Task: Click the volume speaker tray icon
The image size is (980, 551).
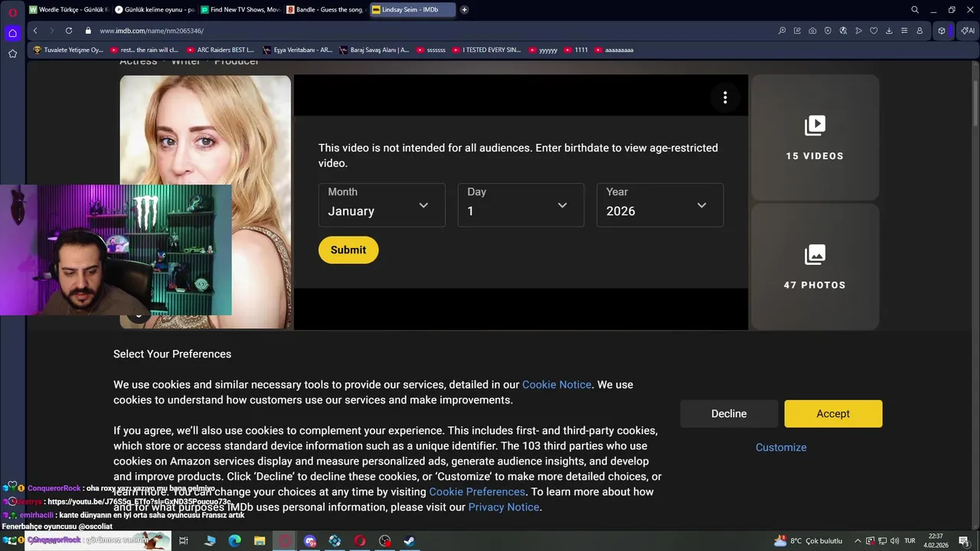Action: pyautogui.click(x=895, y=541)
